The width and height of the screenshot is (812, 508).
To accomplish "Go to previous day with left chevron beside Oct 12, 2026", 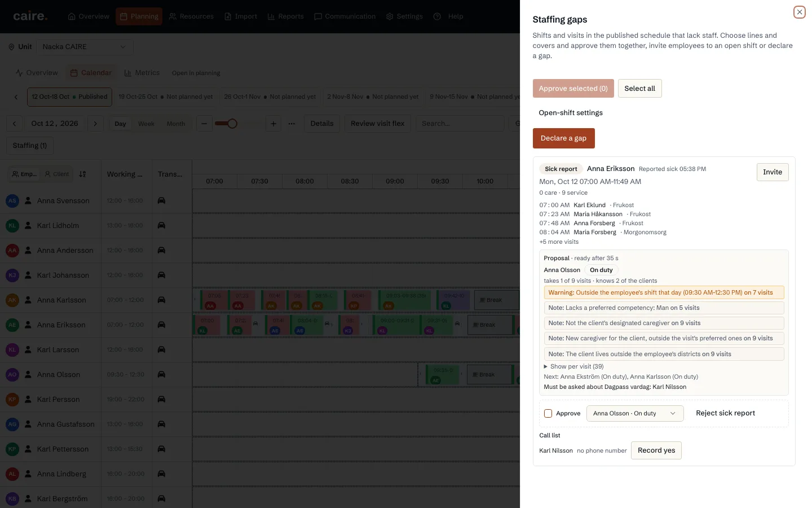I will pos(15,124).
